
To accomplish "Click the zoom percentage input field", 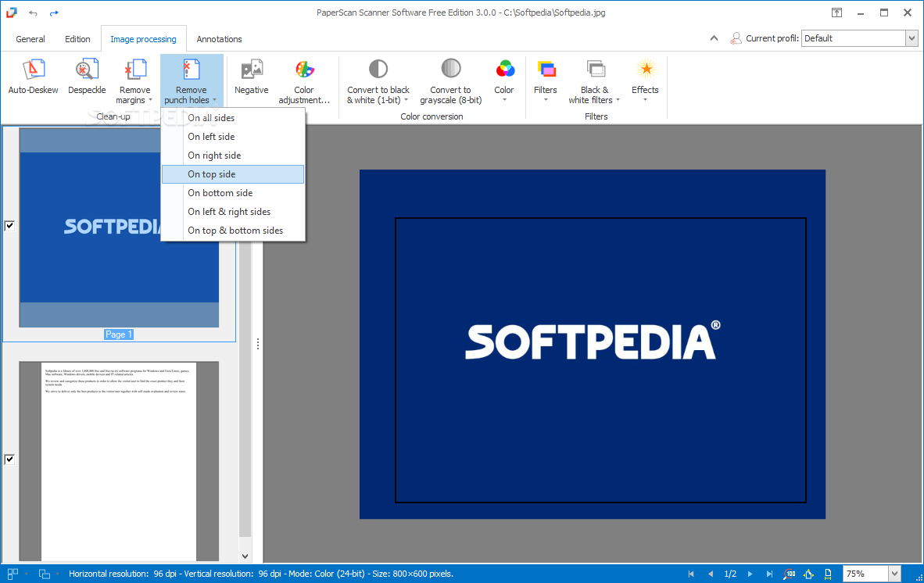I will tap(865, 574).
